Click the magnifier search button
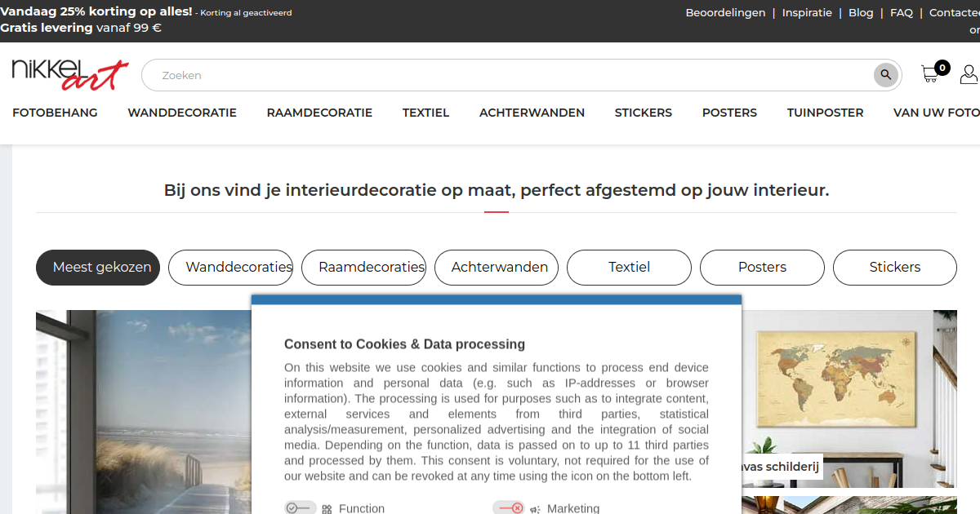 [886, 75]
